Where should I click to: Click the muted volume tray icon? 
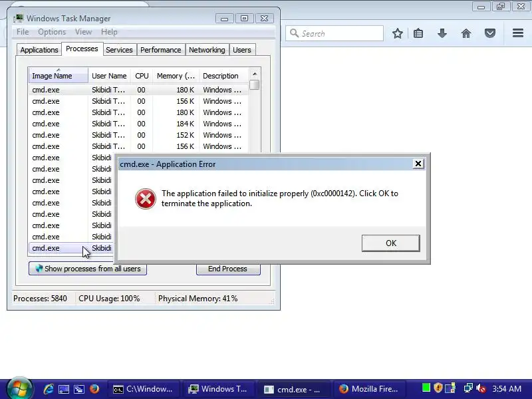[x=481, y=388]
